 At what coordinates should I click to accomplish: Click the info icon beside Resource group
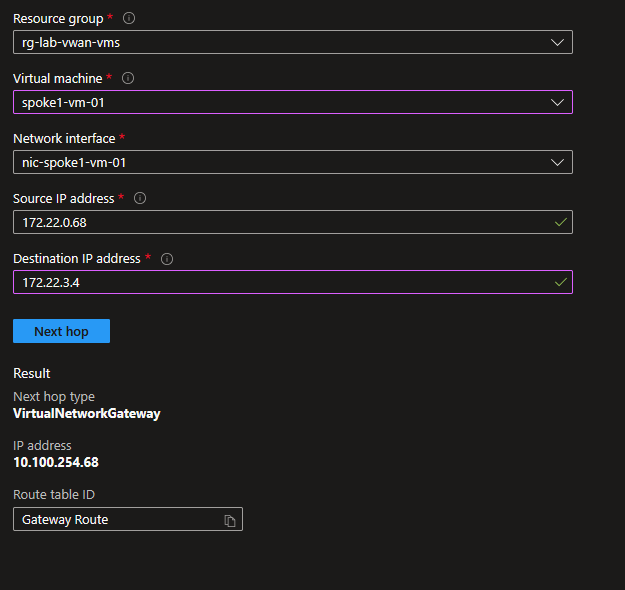point(130,18)
